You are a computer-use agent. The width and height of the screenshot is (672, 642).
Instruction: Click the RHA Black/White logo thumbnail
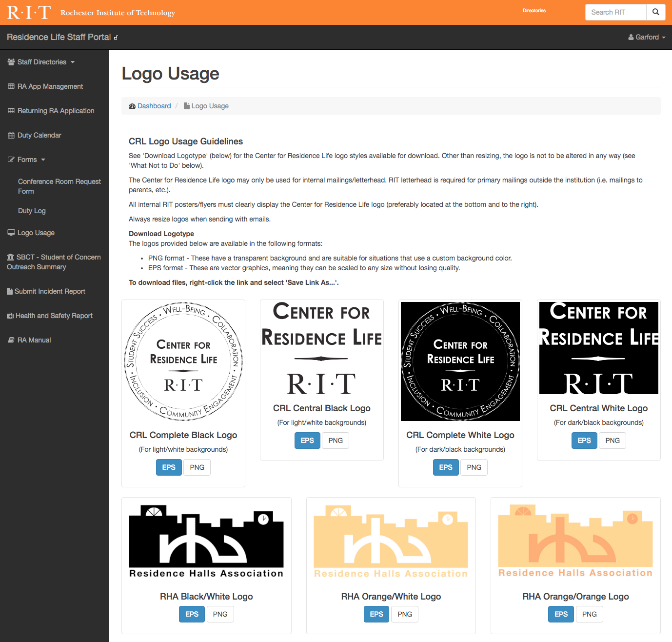pyautogui.click(x=206, y=542)
